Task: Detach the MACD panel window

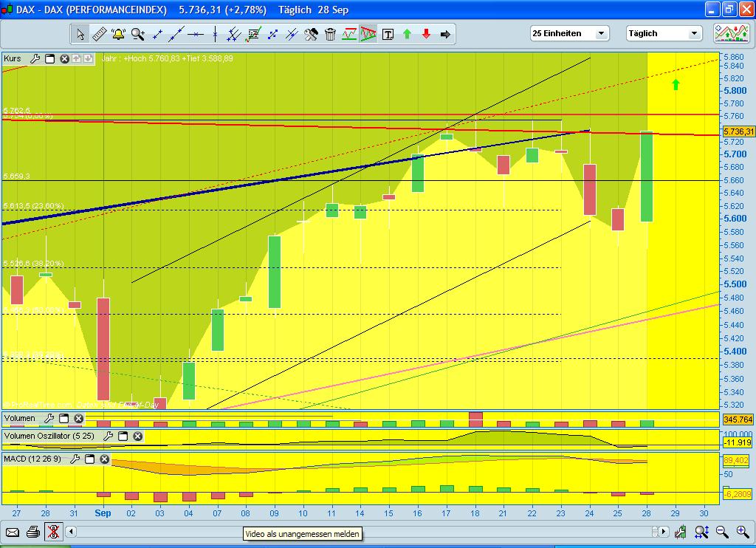Action: coord(89,459)
